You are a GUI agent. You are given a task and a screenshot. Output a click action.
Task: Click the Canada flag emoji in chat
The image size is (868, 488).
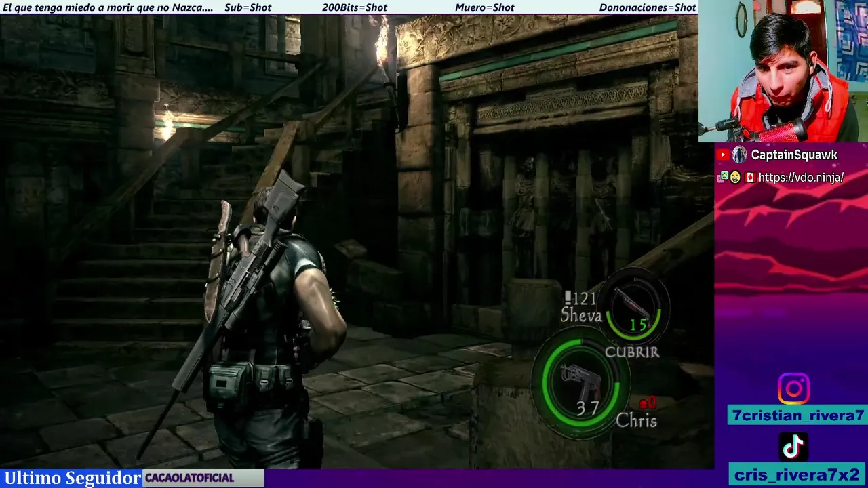(x=750, y=178)
